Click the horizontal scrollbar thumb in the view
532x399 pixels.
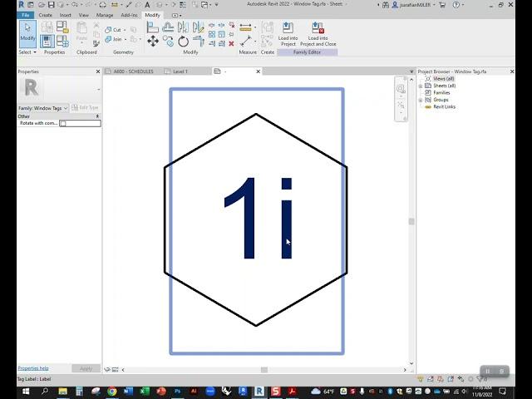click(x=264, y=370)
